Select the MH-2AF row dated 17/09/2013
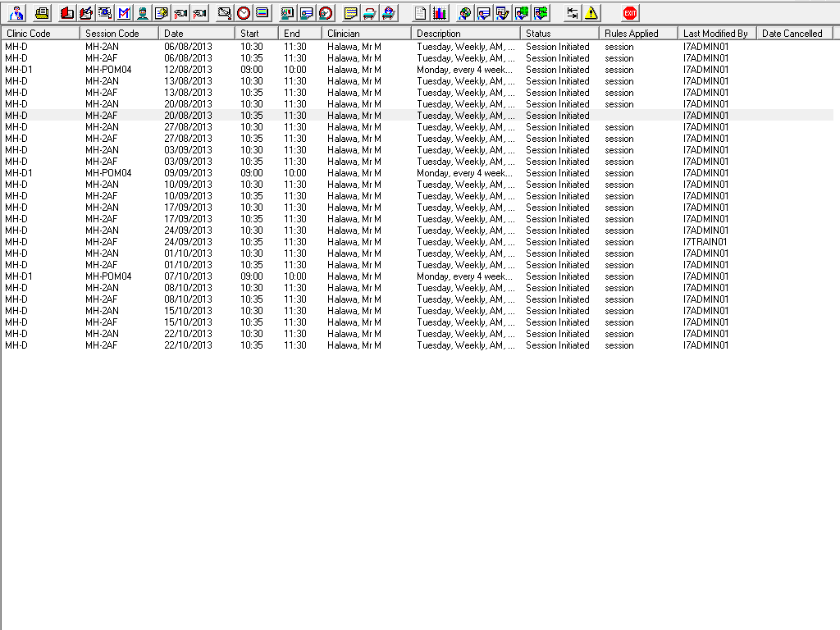This screenshot has width=840, height=630. click(x=418, y=218)
